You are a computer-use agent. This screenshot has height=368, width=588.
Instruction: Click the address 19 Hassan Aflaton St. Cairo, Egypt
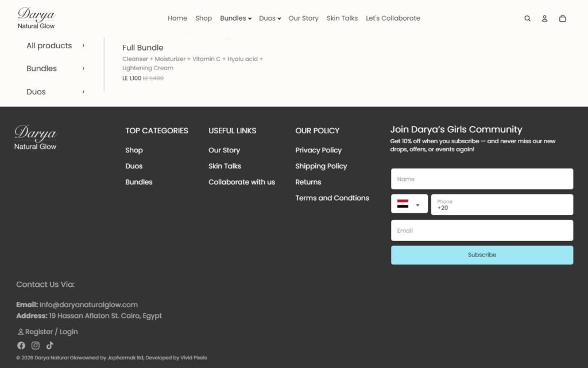pyautogui.click(x=106, y=316)
